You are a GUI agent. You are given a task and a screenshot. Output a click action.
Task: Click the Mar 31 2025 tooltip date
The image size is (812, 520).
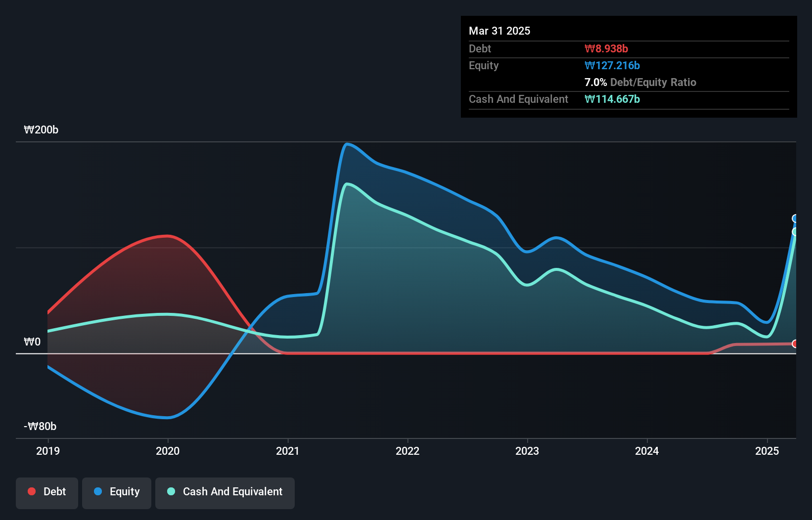pyautogui.click(x=499, y=31)
